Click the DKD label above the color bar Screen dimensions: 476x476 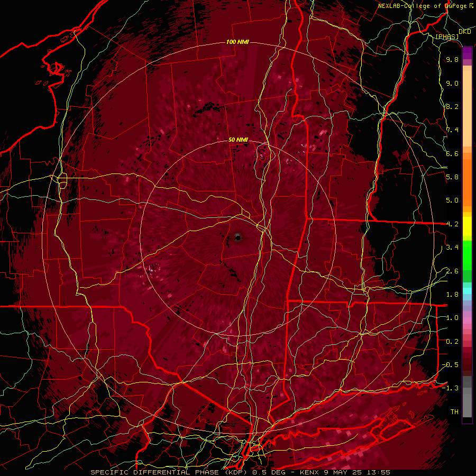[465, 32]
